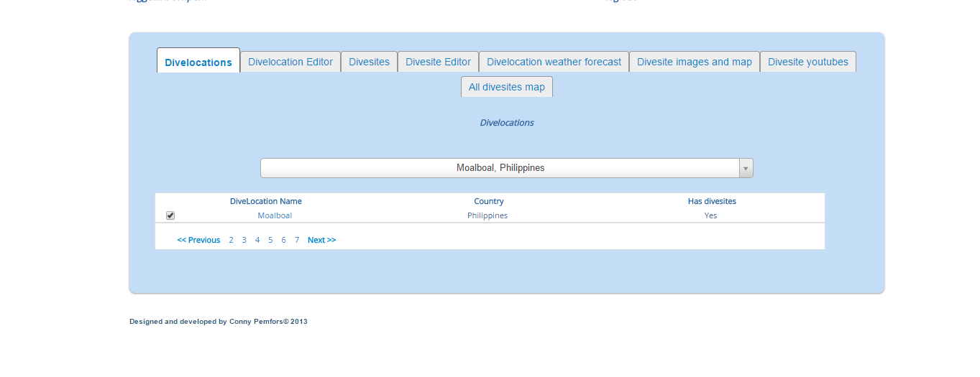Open the All divesites map tab

[x=507, y=87]
